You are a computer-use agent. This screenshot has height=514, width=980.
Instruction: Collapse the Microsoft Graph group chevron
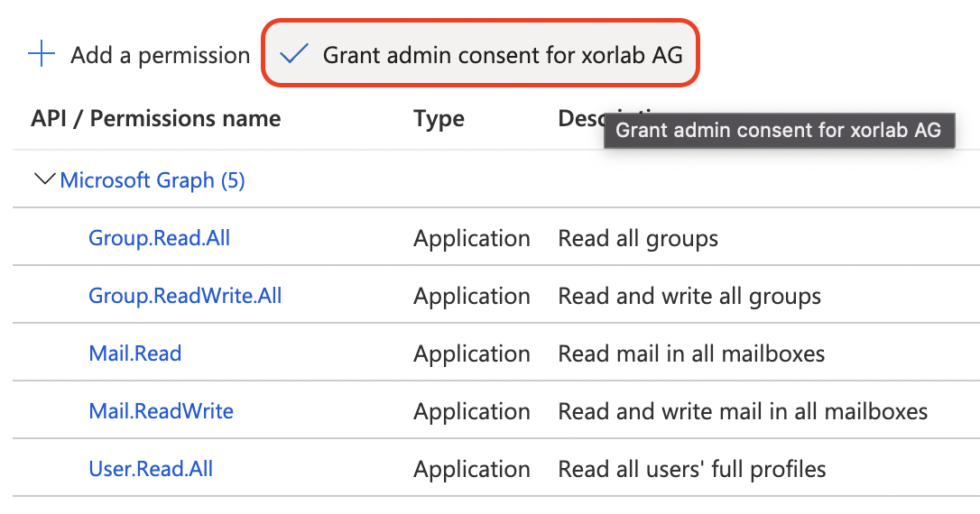coord(44,179)
